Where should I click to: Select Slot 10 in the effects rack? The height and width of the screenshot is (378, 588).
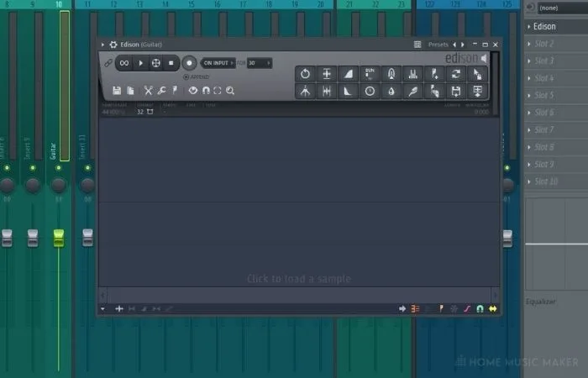point(556,181)
